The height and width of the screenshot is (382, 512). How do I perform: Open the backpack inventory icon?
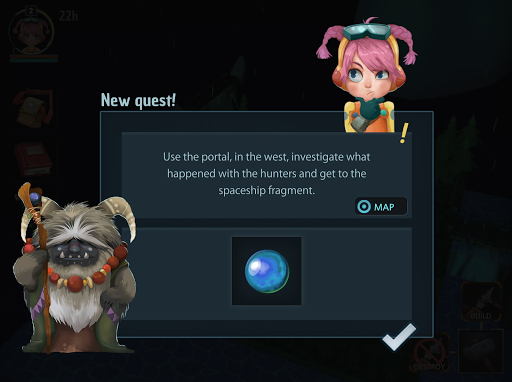[33, 108]
